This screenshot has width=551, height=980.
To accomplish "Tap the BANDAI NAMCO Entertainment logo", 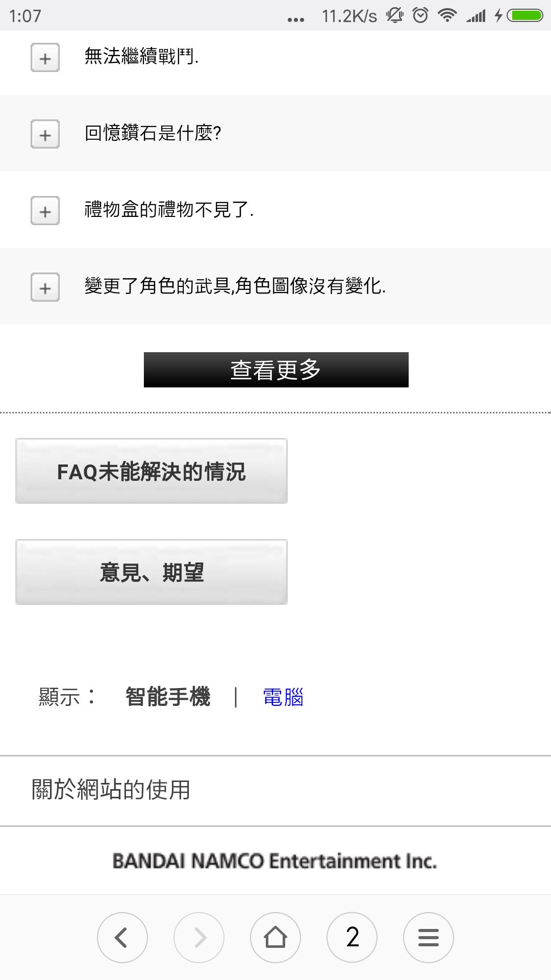I will click(274, 861).
